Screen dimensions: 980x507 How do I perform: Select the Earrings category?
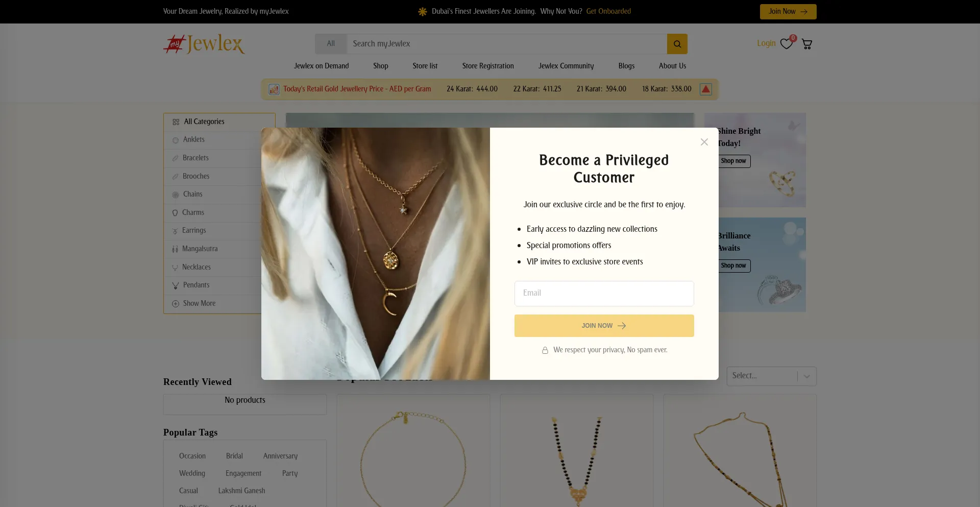point(194,230)
